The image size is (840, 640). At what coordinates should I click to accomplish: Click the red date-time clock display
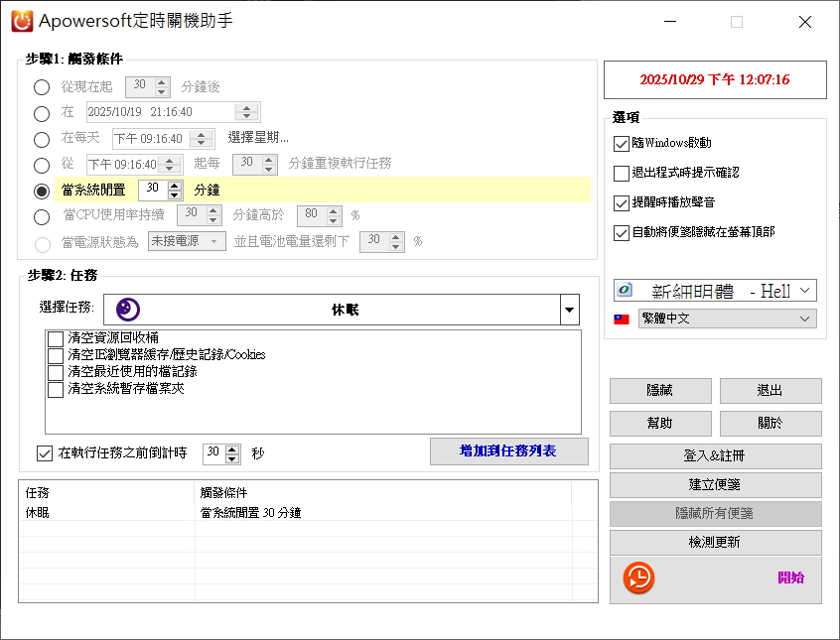click(x=715, y=79)
